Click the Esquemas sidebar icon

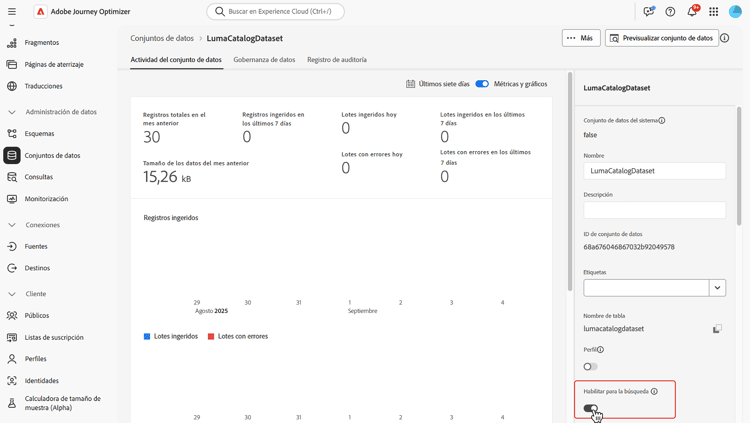point(12,134)
